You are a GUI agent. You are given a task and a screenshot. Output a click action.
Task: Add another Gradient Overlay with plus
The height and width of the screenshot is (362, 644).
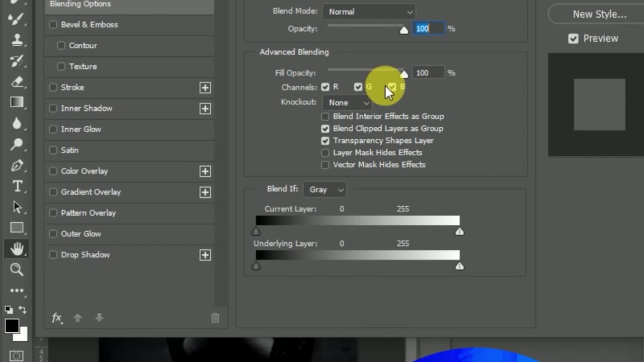[205, 192]
